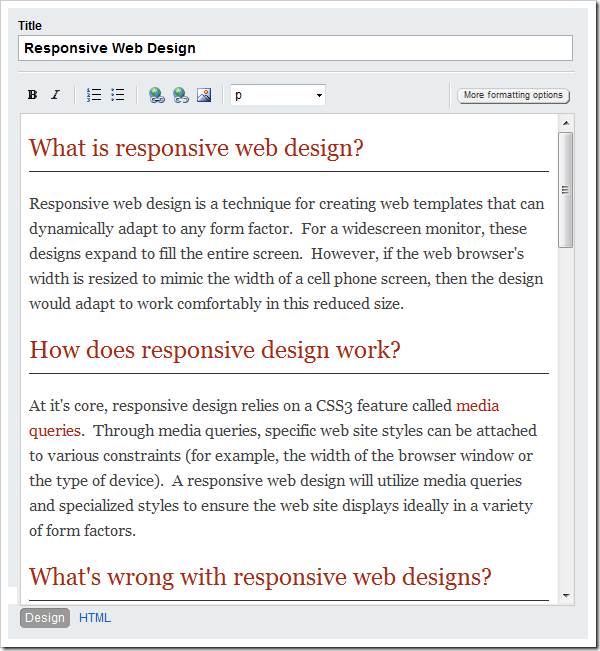The image size is (600, 651).
Task: Switch to the Design tab
Action: click(45, 618)
